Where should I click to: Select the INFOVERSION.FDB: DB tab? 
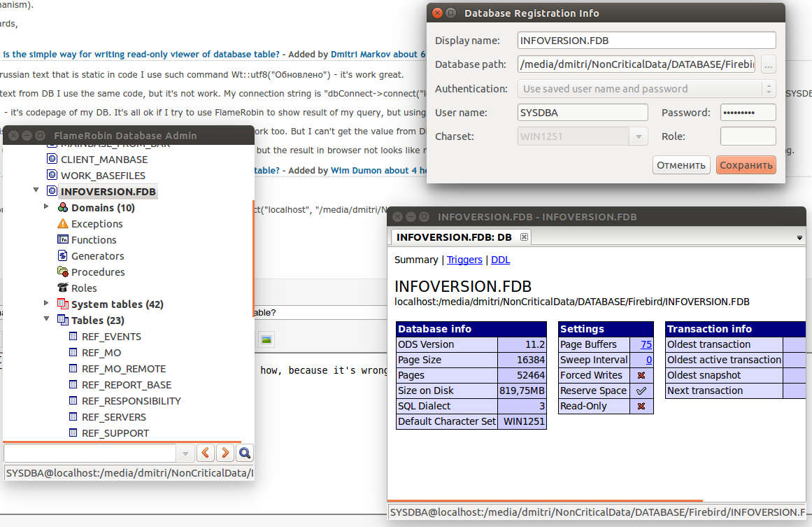[454, 237]
